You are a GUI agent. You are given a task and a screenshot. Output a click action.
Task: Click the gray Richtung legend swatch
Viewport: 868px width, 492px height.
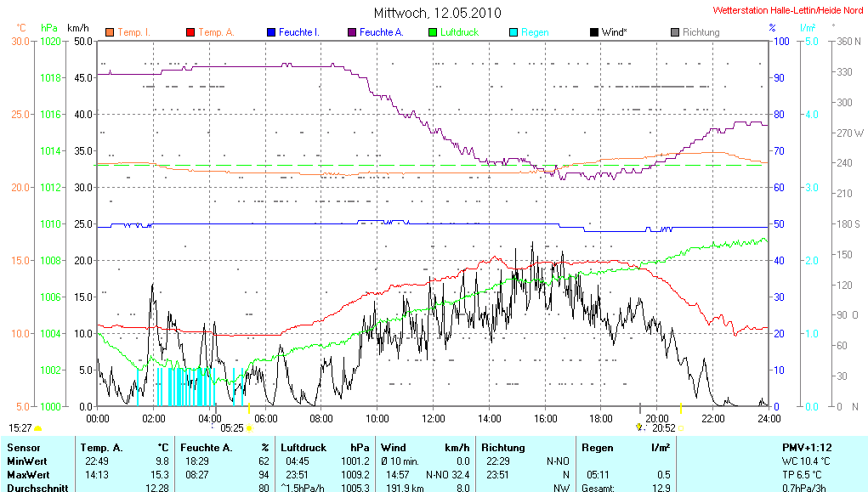click(x=675, y=32)
